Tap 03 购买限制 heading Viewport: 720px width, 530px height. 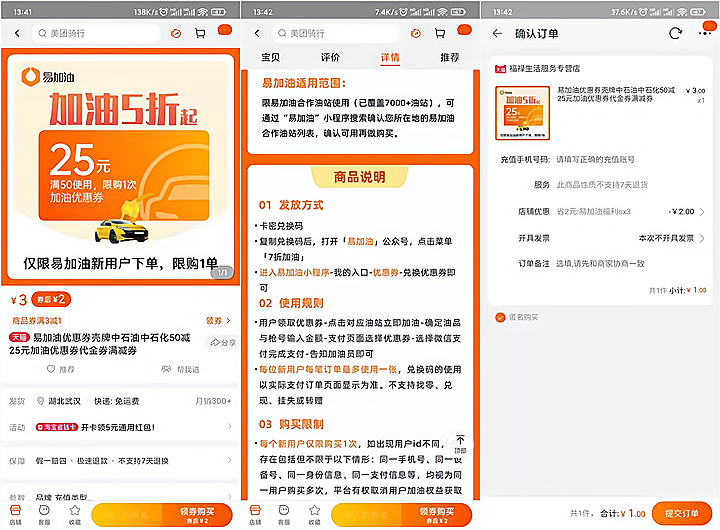coord(291,424)
